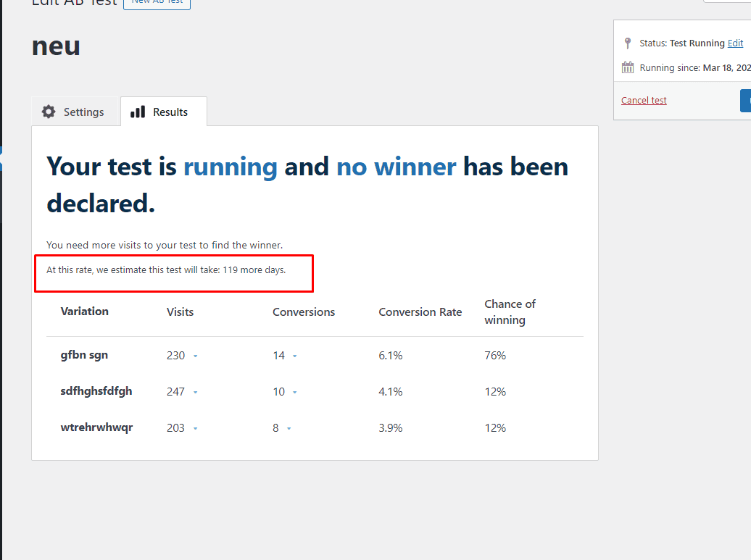Click the bar chart icon on the Results tab

tap(138, 112)
